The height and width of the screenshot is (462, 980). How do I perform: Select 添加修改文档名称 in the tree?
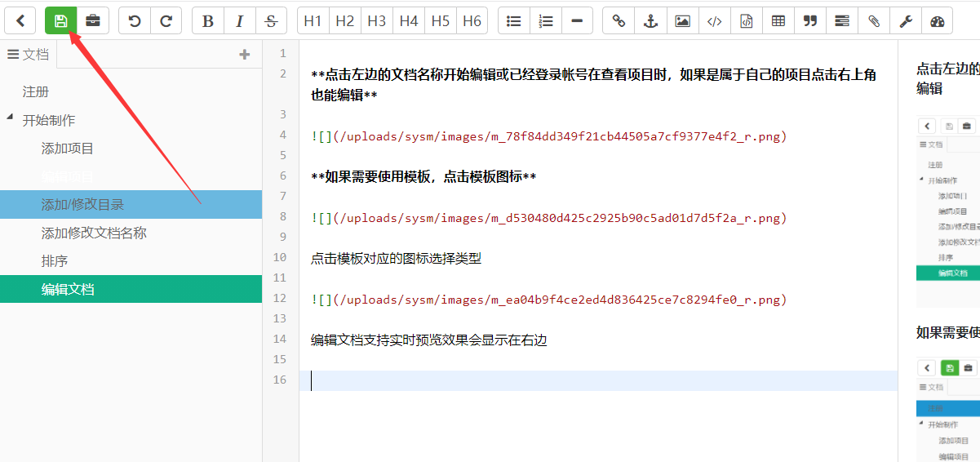point(94,233)
